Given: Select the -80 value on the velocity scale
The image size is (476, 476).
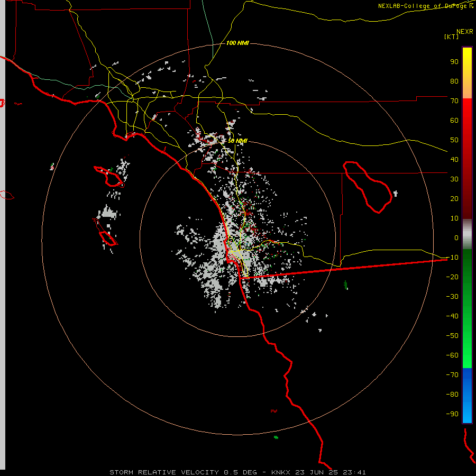Looking at the screenshot, I should tap(452, 395).
